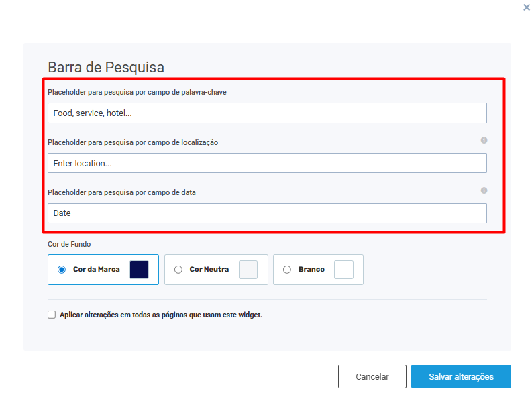Click label 'Placeholder para pesquisa por campo de data'

[121, 192]
